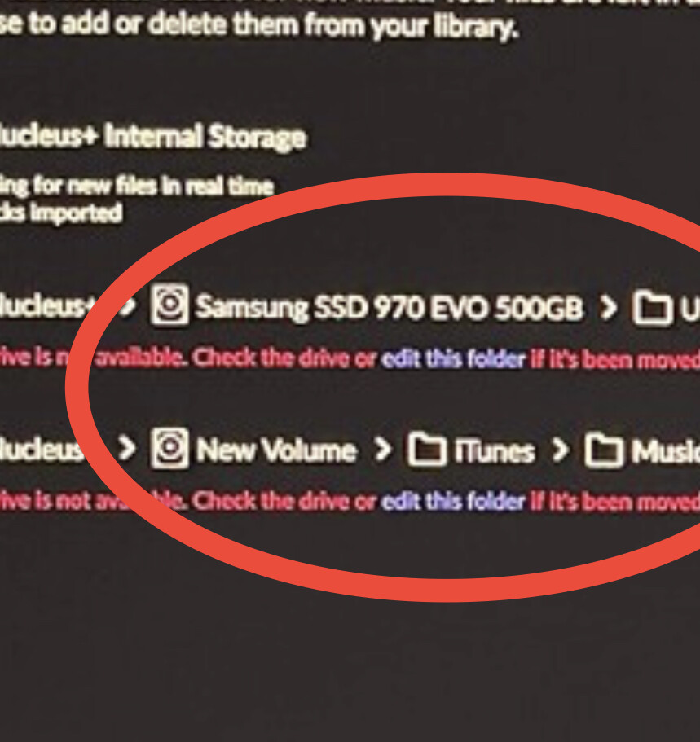Click the new files in real time status
The image size is (700, 742).
[x=137, y=186]
